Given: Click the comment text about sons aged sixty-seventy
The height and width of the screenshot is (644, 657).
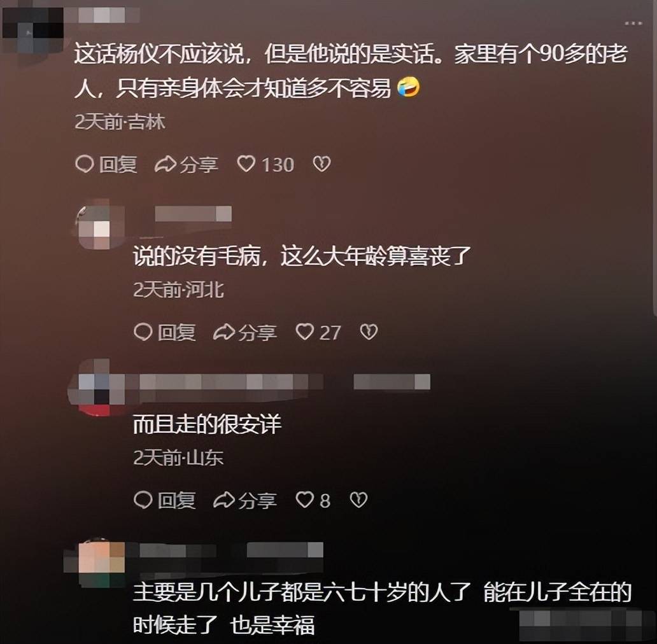Looking at the screenshot, I should click(x=382, y=608).
